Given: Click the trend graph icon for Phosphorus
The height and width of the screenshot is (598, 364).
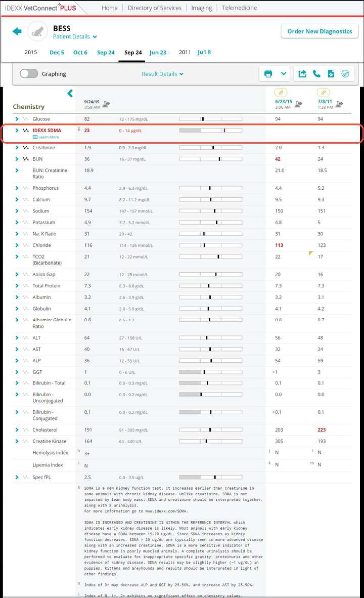Looking at the screenshot, I should [x=26, y=188].
